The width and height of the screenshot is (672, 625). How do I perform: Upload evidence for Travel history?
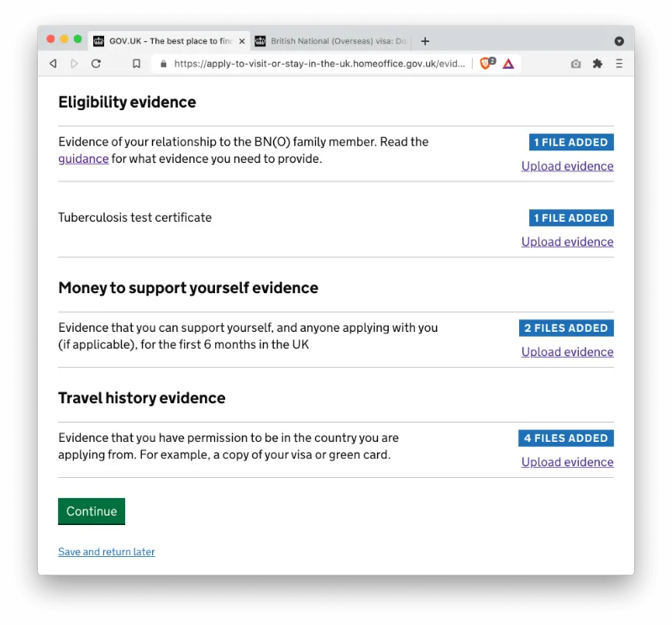[568, 462]
